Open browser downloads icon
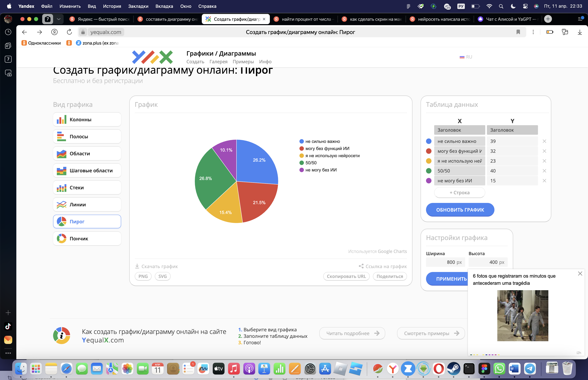This screenshot has height=380, width=588. click(x=580, y=32)
